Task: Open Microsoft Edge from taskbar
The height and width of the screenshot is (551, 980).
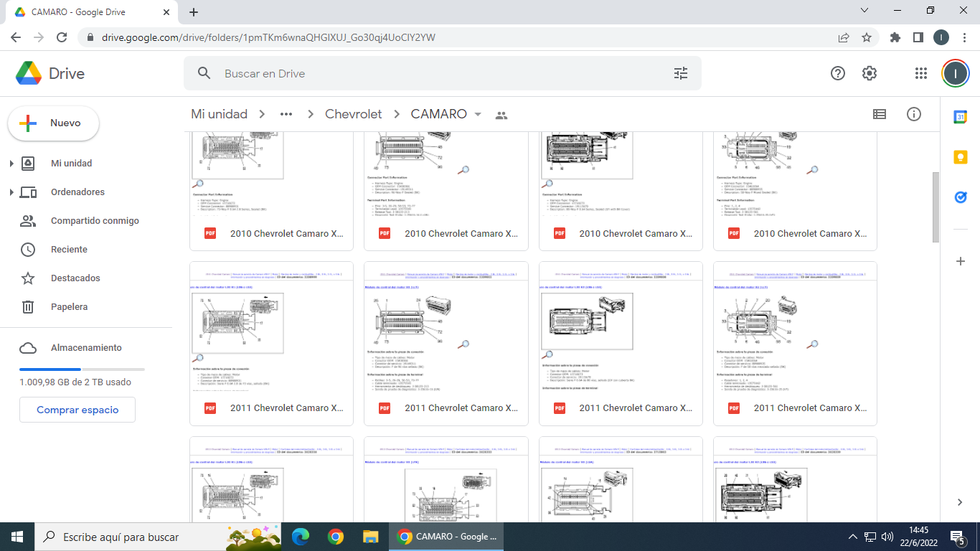Action: tap(301, 537)
